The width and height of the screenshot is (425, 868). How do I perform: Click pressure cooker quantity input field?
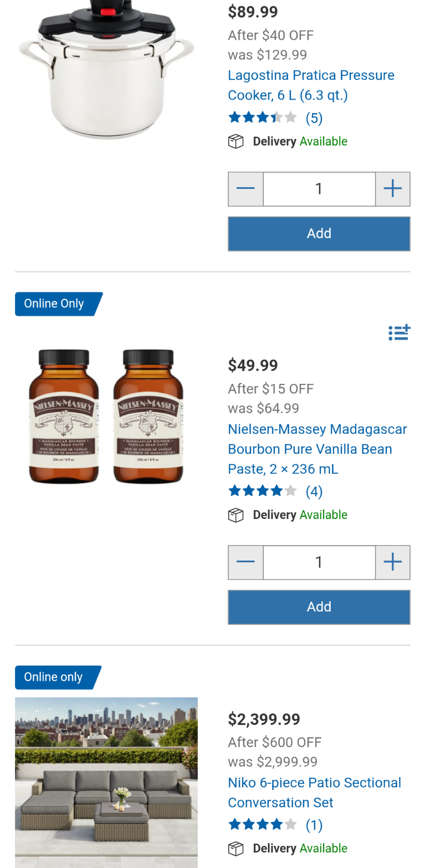pos(319,189)
